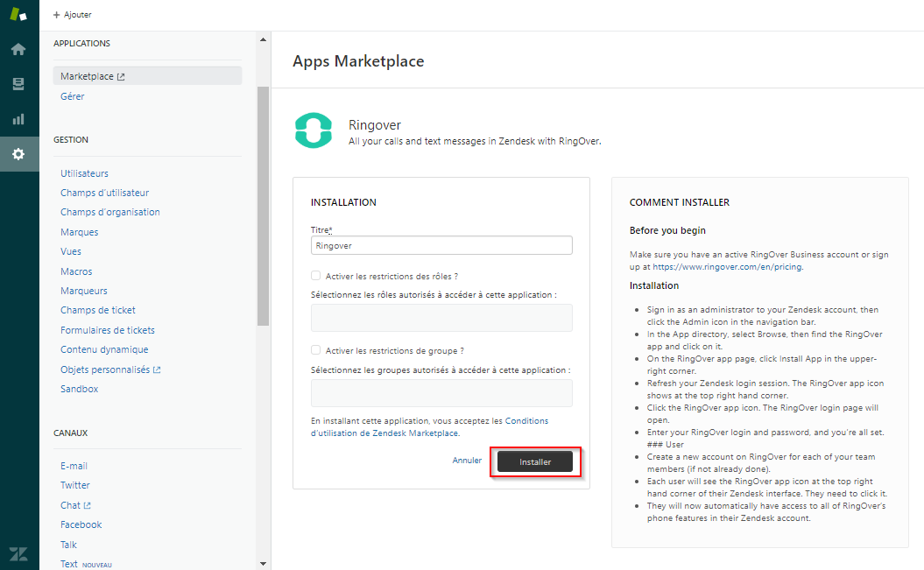Click the Titre input field
Screen dimensions: 924x570
click(x=441, y=245)
